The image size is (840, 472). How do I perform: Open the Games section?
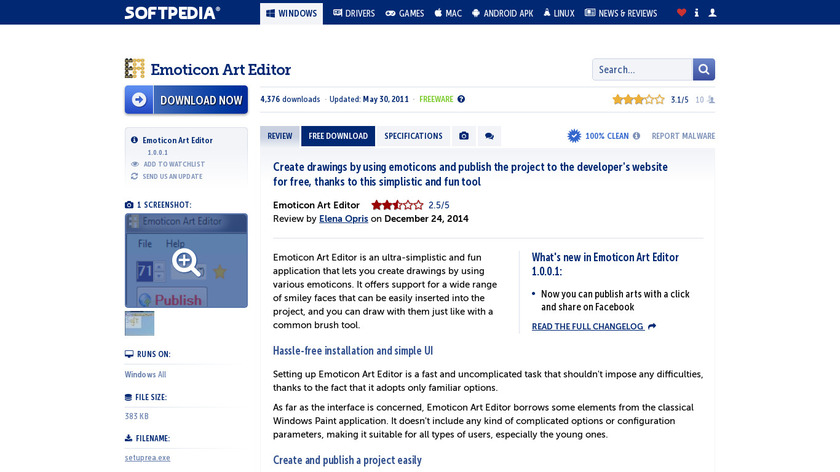point(405,13)
